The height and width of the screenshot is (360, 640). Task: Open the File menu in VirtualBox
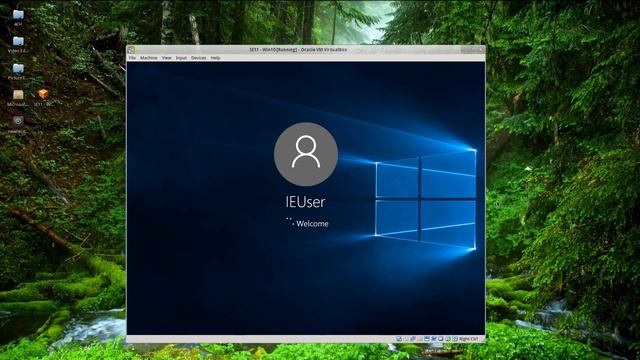[x=132, y=58]
